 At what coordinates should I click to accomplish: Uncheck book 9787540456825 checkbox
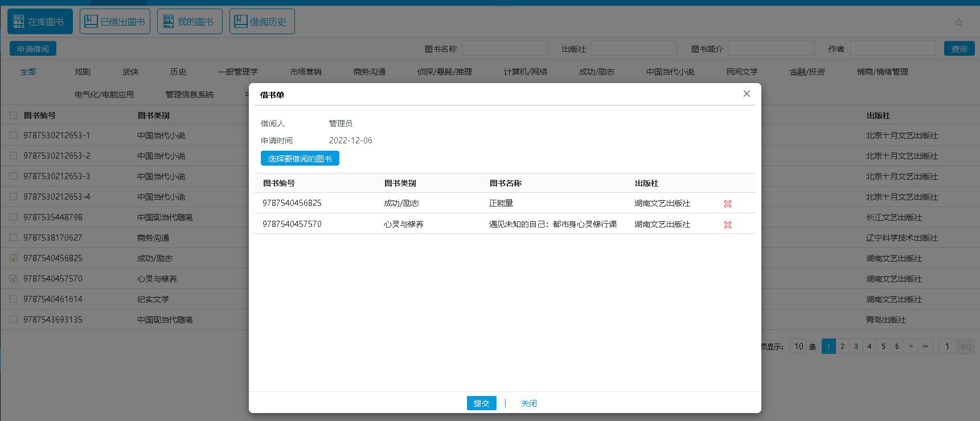coord(14,258)
